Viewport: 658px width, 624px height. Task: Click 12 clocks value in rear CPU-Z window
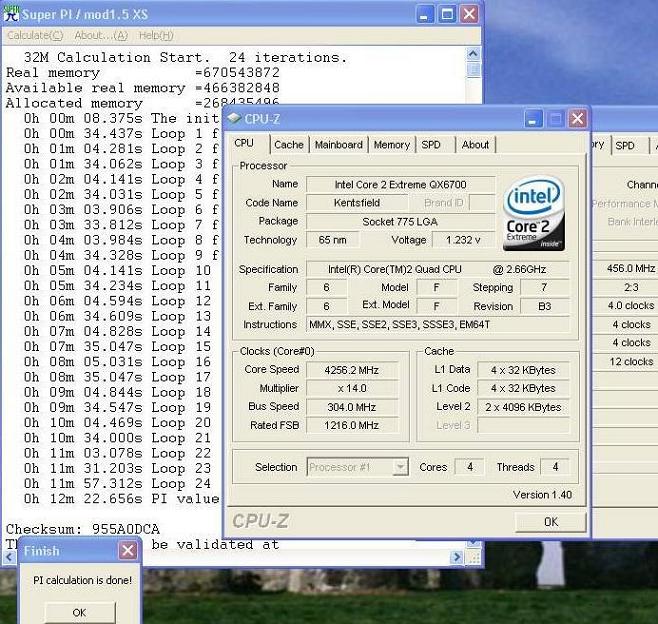click(x=631, y=362)
